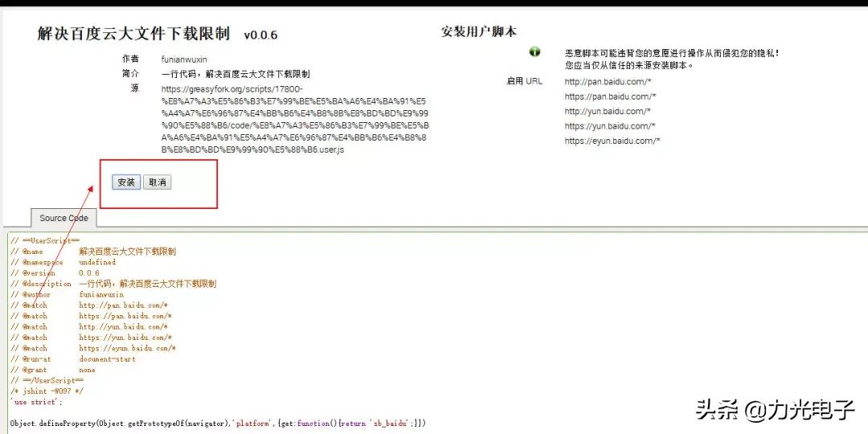Click the malicious script warning text
Screen dimensions: 868x434
pyautogui.click(x=672, y=59)
